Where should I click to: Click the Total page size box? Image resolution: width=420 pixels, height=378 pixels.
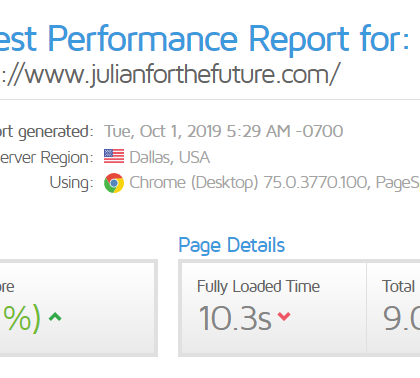point(393,308)
